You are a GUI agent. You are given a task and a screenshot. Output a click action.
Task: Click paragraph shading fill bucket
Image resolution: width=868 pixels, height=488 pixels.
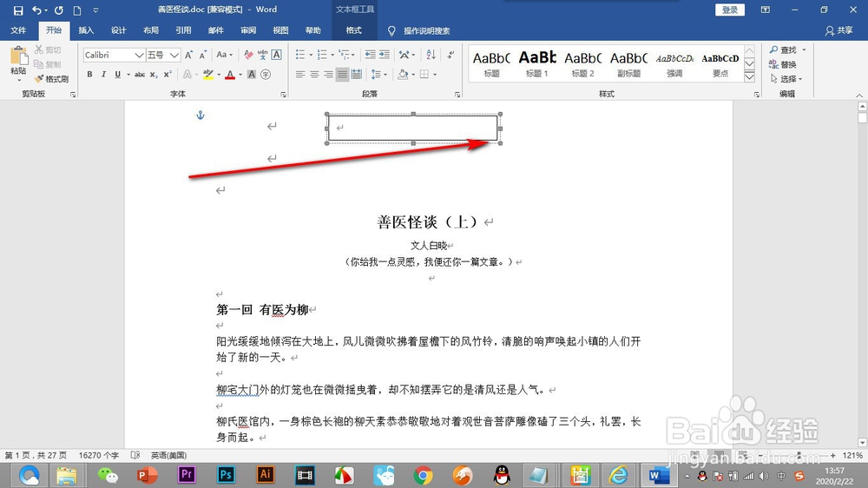(x=403, y=74)
